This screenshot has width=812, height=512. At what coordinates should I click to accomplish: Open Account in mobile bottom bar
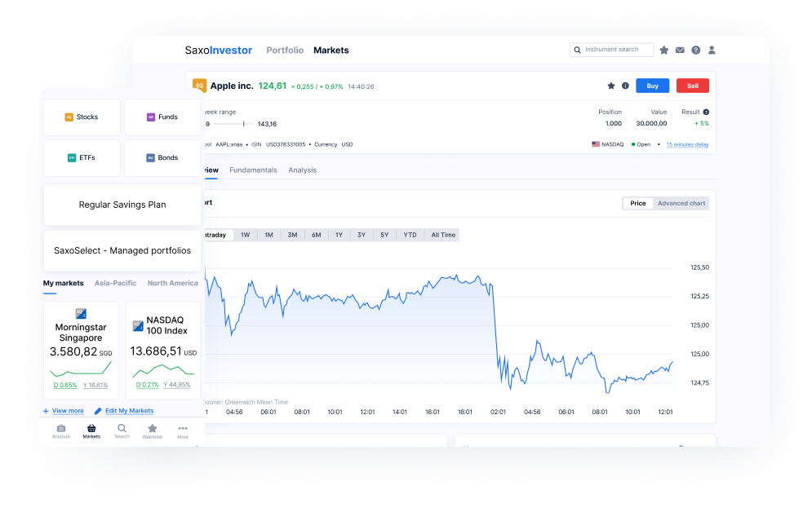61,431
